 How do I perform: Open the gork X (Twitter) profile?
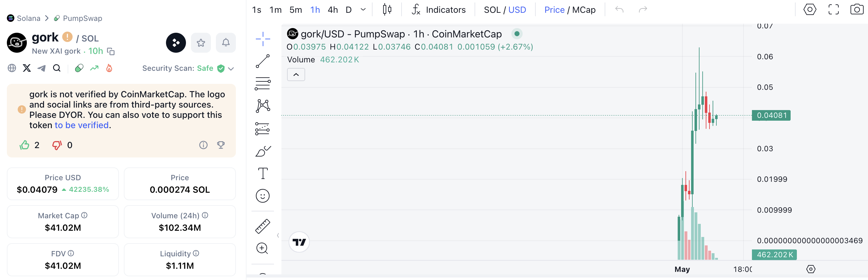click(x=27, y=68)
